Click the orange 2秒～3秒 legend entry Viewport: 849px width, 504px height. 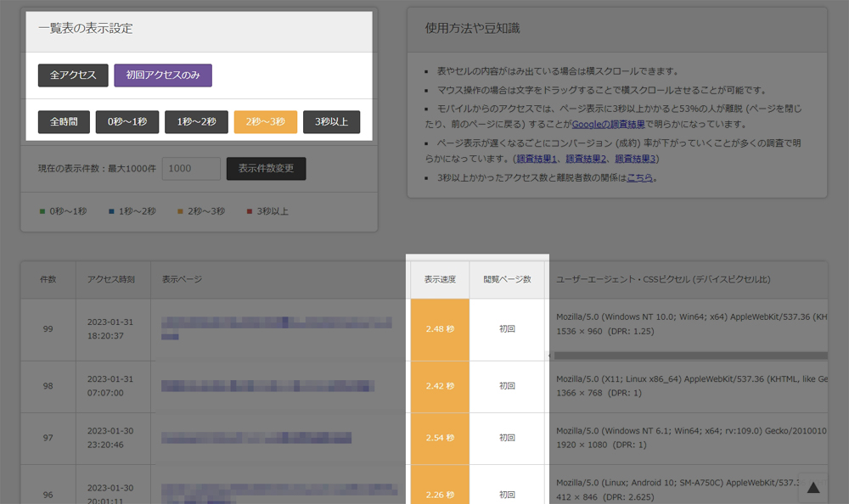point(201,211)
